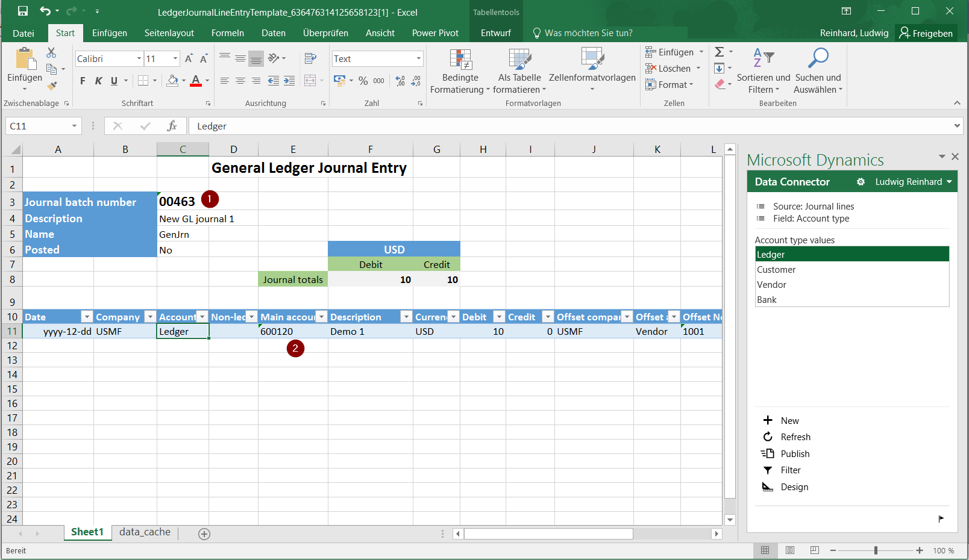Open the Formeln ribbon tab

pos(227,33)
